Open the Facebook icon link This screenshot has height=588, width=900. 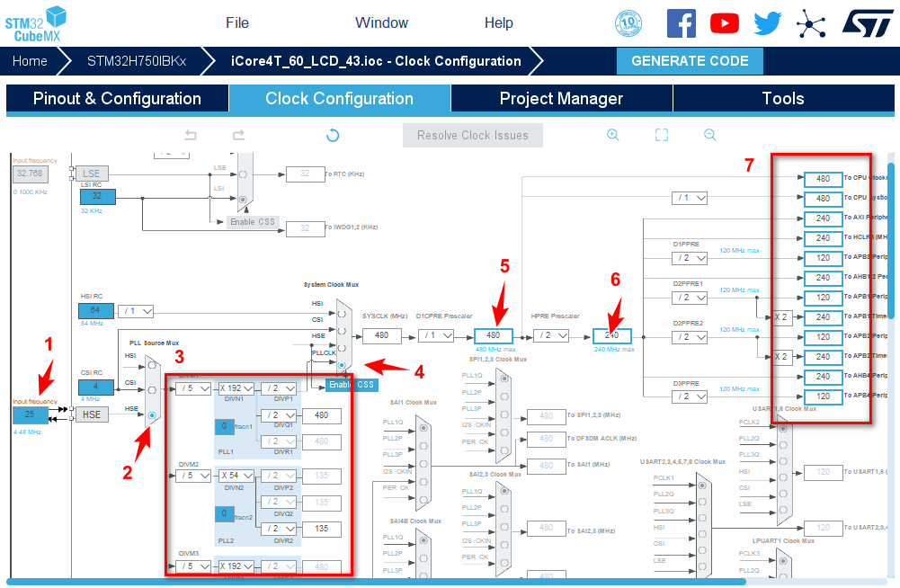(x=681, y=23)
